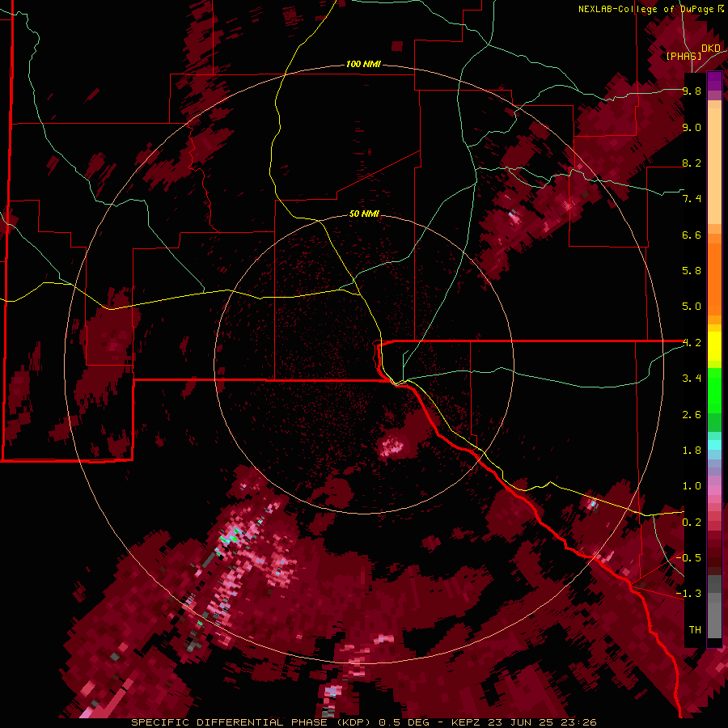Click the 6.6 scale value
This screenshot has width=728, height=728.
tap(692, 235)
